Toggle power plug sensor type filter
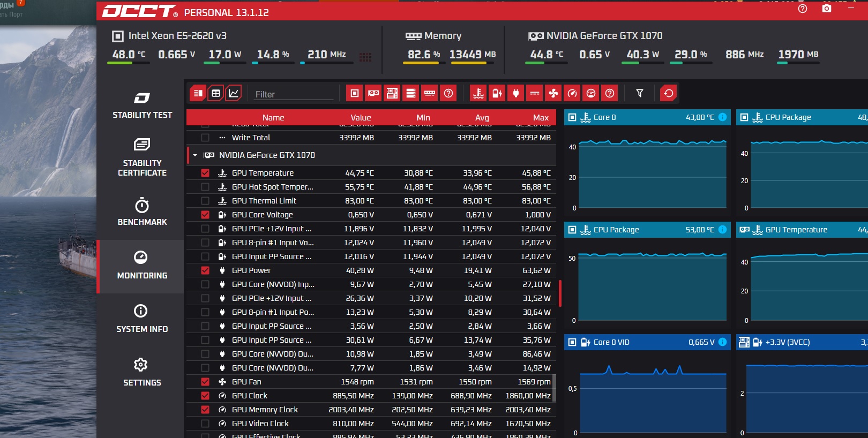Image resolution: width=868 pixels, height=438 pixels. coord(516,93)
